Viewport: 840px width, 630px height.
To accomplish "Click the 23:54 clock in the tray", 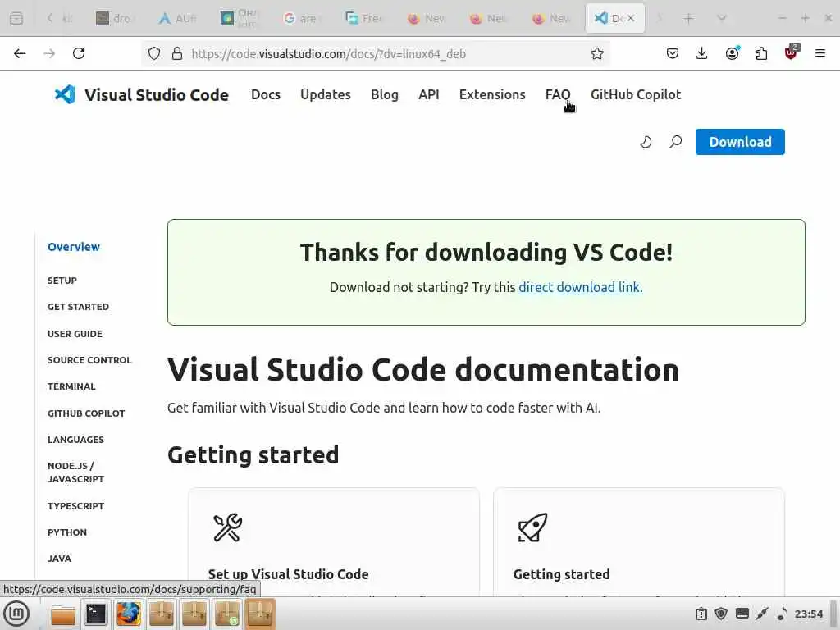I will pyautogui.click(x=808, y=614).
